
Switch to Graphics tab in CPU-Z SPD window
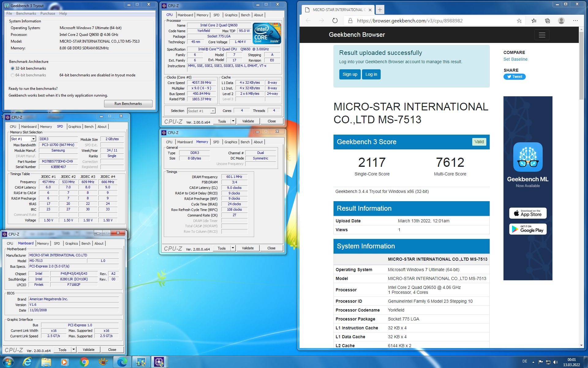[74, 127]
